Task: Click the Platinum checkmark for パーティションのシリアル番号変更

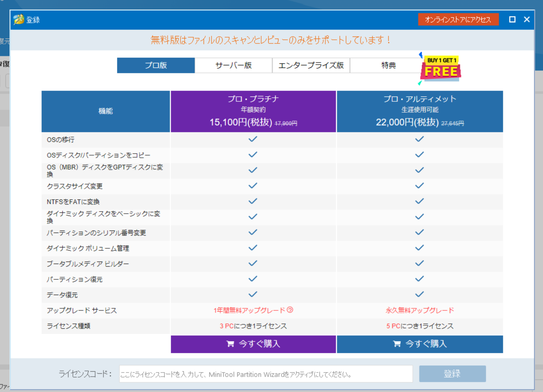Action: (x=253, y=232)
